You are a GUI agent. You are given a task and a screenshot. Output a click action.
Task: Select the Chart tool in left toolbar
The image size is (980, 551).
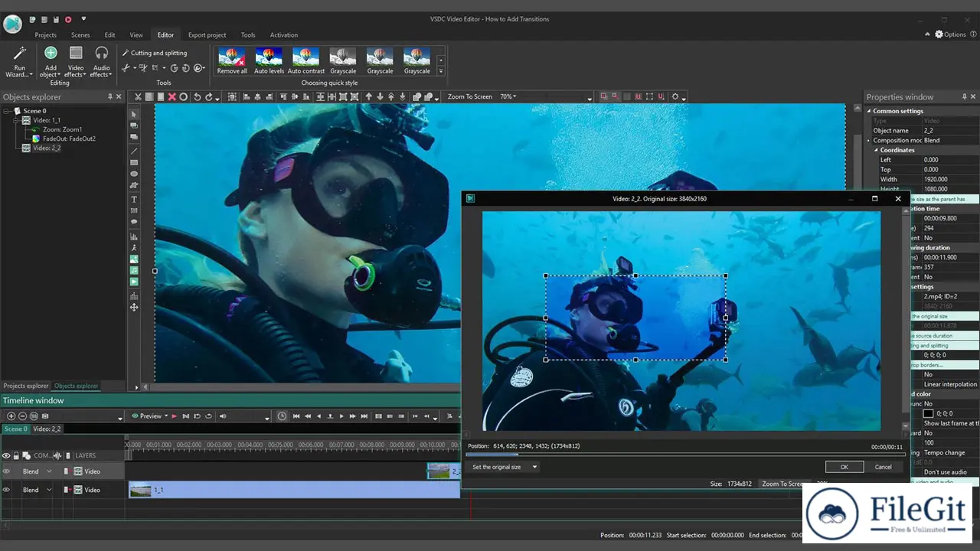pos(134,237)
